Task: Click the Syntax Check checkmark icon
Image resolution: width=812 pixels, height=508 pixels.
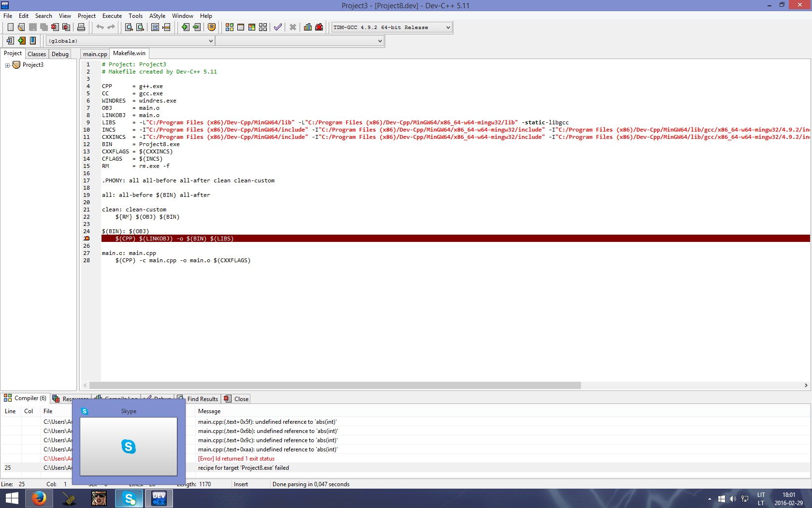Action: pyautogui.click(x=278, y=27)
